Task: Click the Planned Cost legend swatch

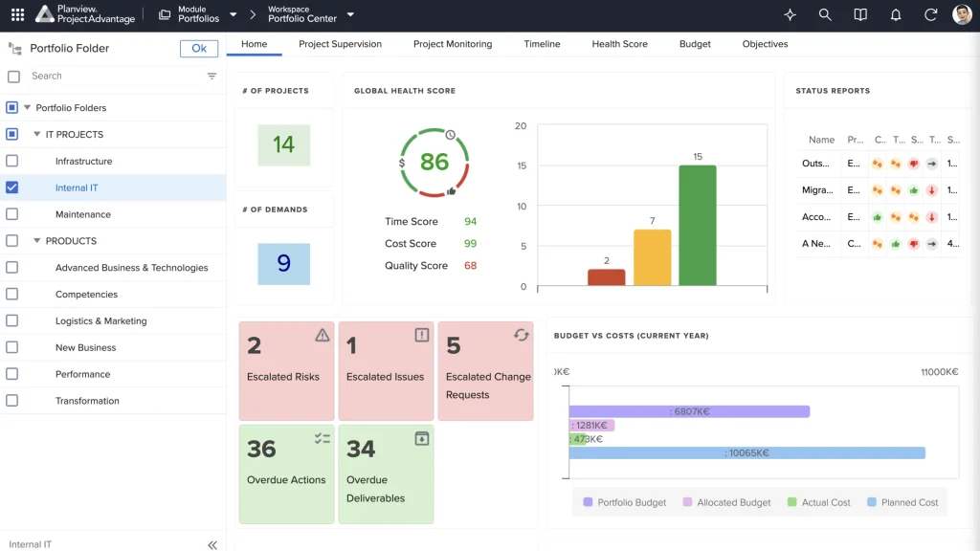Action: (x=871, y=502)
